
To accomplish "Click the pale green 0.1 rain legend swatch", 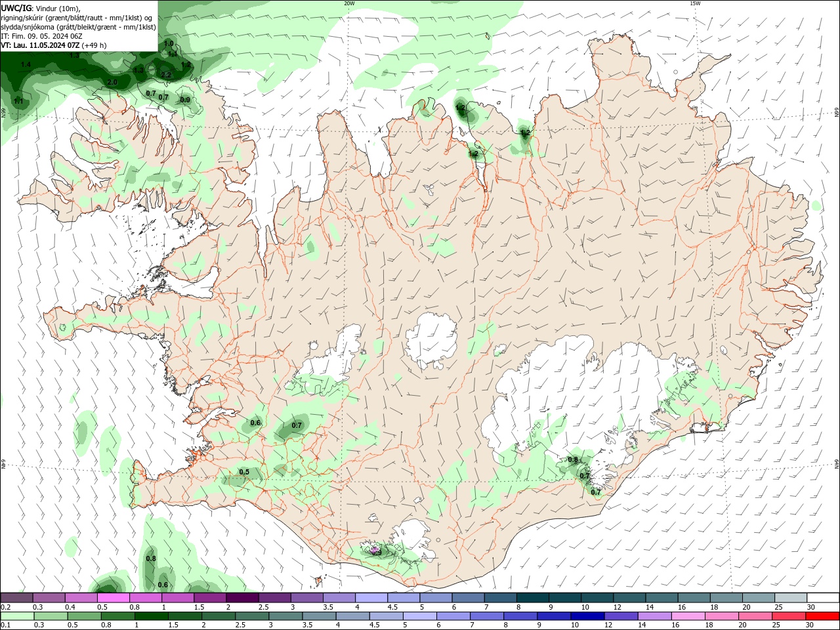I will pos(18,616).
